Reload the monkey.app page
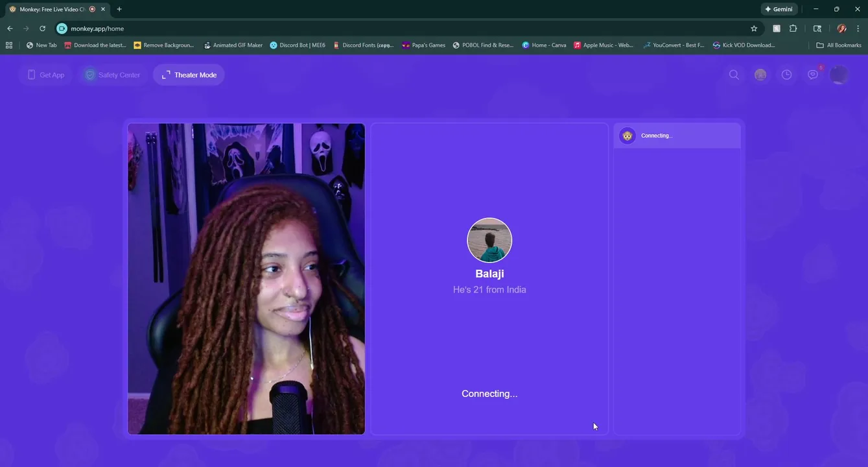The height and width of the screenshot is (467, 868). click(42, 29)
